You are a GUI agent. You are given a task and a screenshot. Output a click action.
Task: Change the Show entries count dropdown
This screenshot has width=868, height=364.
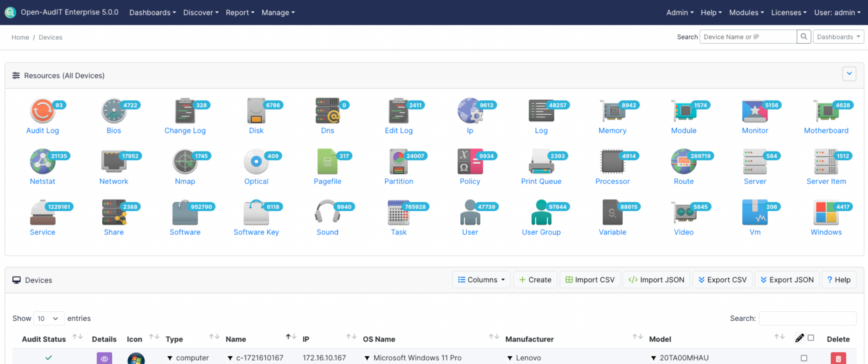49,318
